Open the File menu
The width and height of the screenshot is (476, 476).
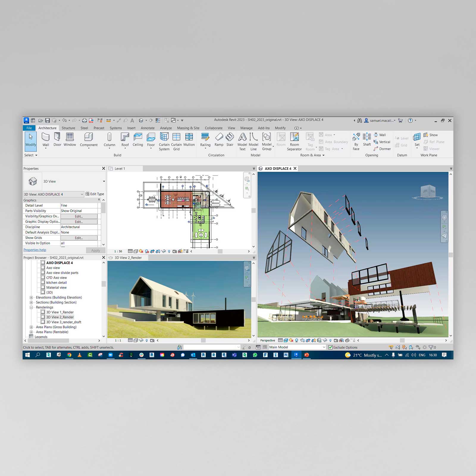click(29, 128)
